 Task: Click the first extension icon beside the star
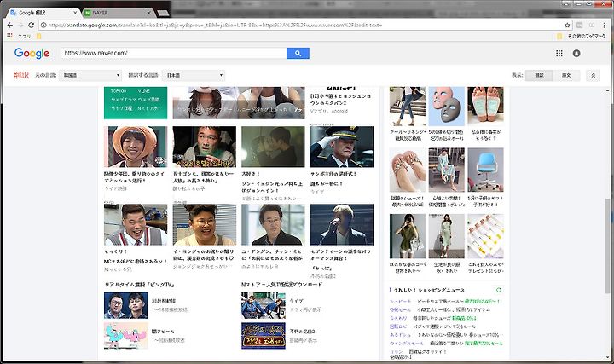(580, 25)
